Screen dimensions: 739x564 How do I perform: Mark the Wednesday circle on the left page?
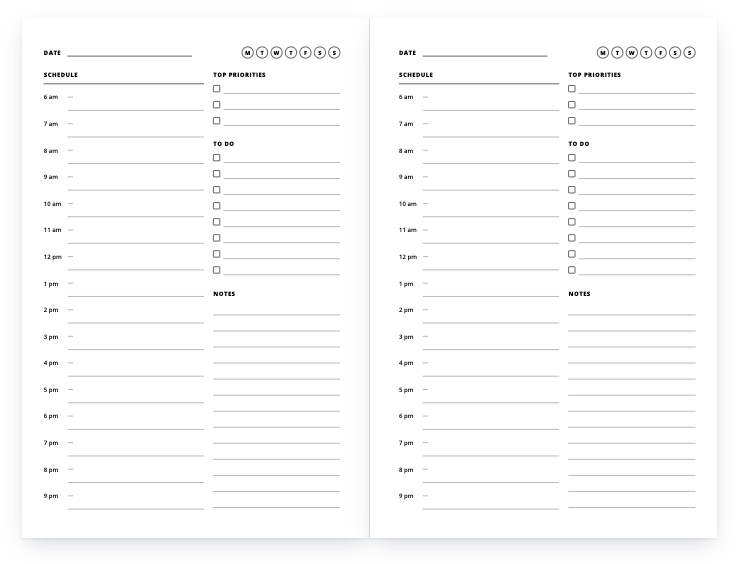click(277, 53)
